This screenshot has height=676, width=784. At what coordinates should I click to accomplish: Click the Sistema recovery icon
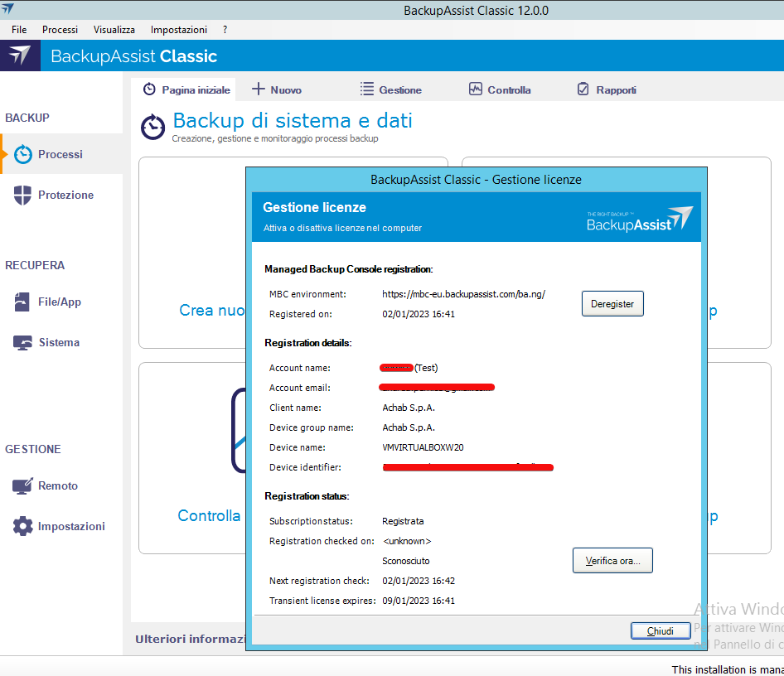pyautogui.click(x=23, y=343)
